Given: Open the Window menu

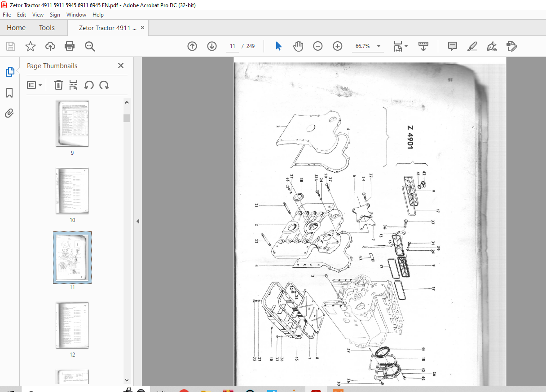Looking at the screenshot, I should (76, 15).
